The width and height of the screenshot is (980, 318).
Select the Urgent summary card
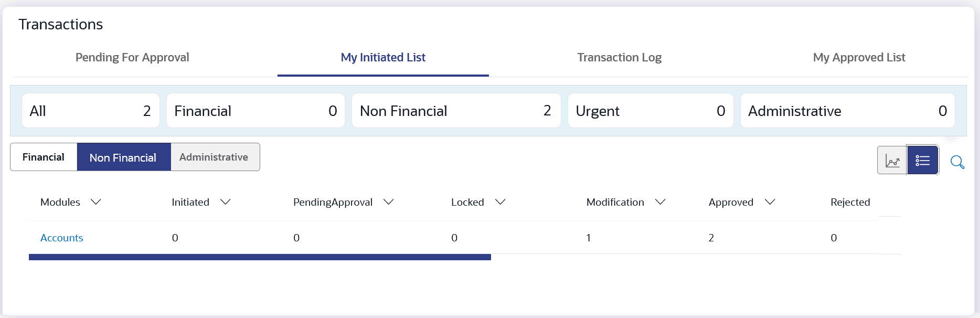click(x=650, y=111)
